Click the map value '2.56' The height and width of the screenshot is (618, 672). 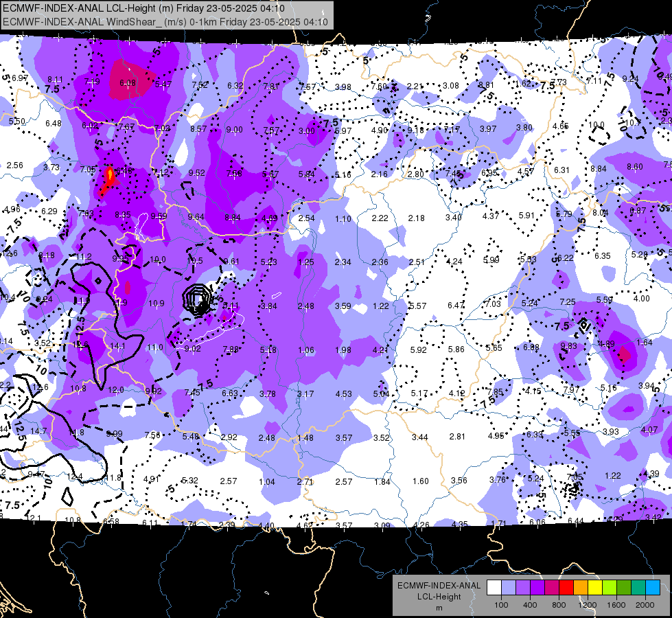(x=14, y=165)
